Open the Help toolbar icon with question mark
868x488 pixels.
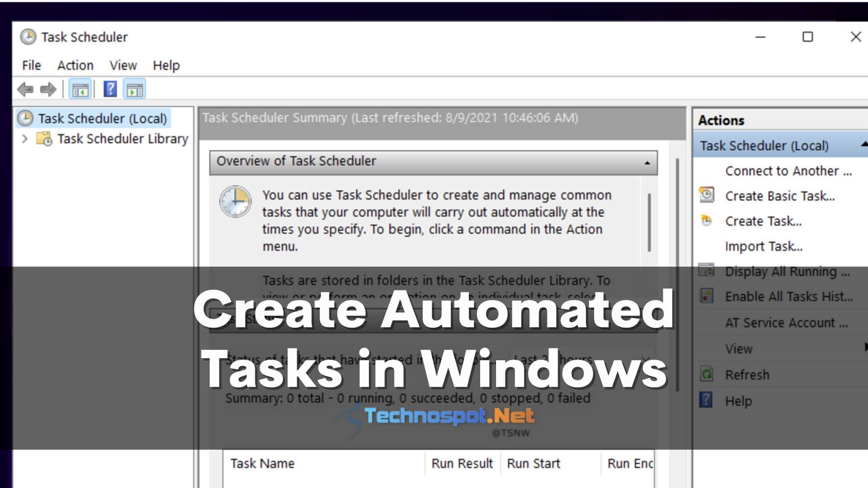[110, 89]
